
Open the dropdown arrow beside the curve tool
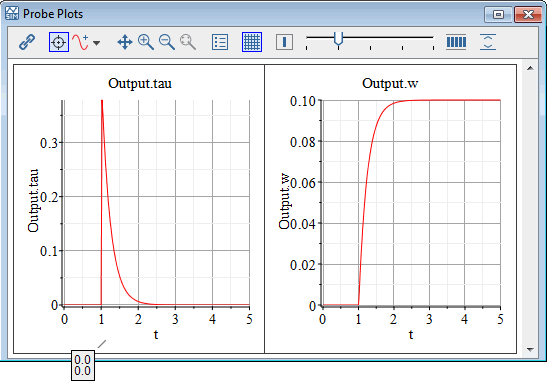96,43
